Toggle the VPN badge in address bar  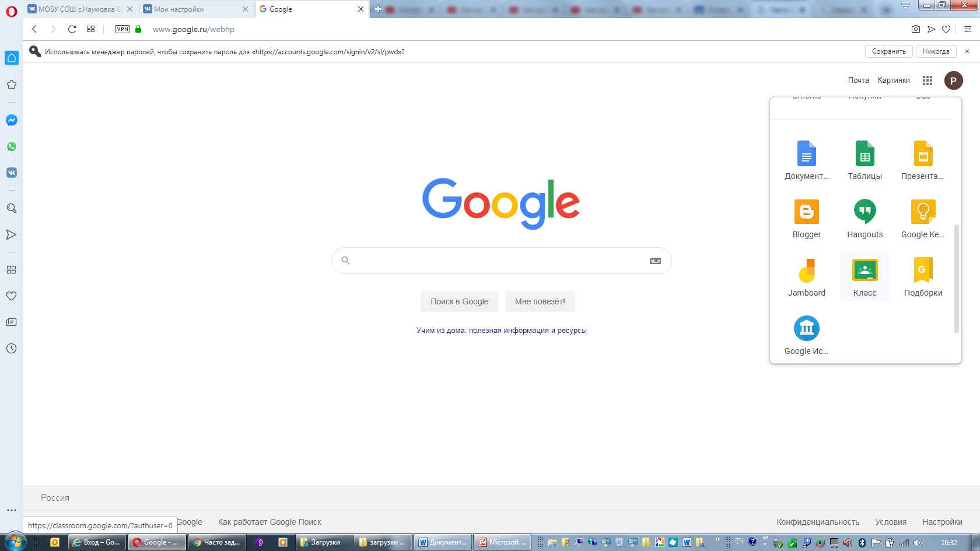pos(123,29)
